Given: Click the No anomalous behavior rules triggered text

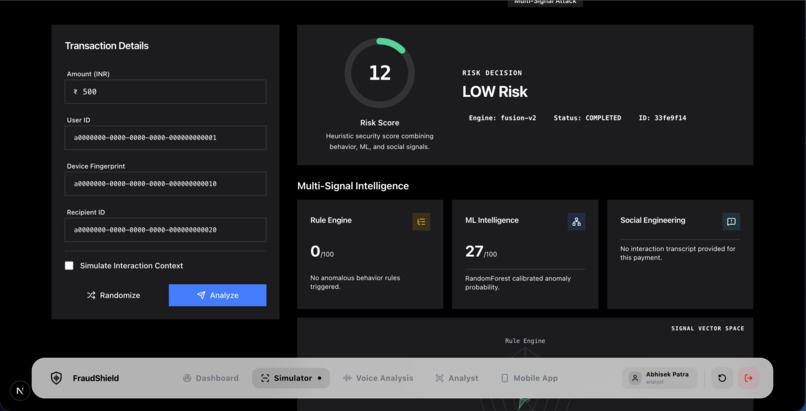Looking at the screenshot, I should (355, 282).
